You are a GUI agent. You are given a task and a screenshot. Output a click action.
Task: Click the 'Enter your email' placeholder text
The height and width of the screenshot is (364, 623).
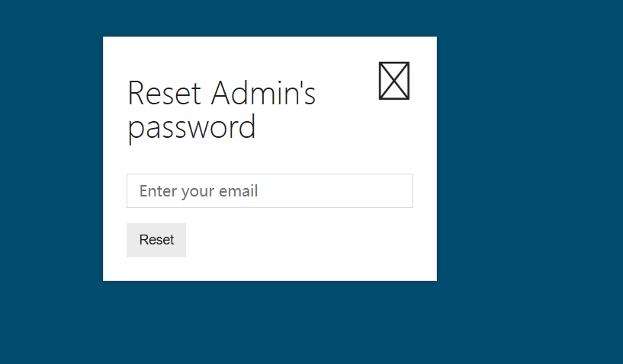pyautogui.click(x=198, y=190)
